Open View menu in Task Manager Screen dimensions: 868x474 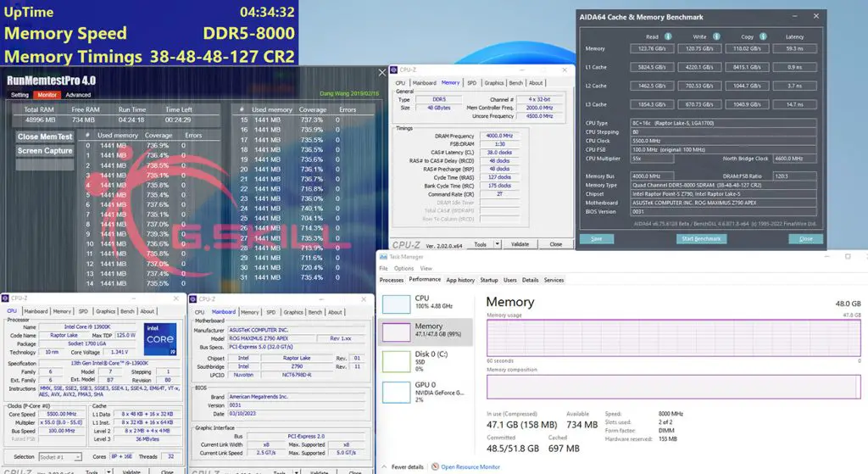[426, 269]
